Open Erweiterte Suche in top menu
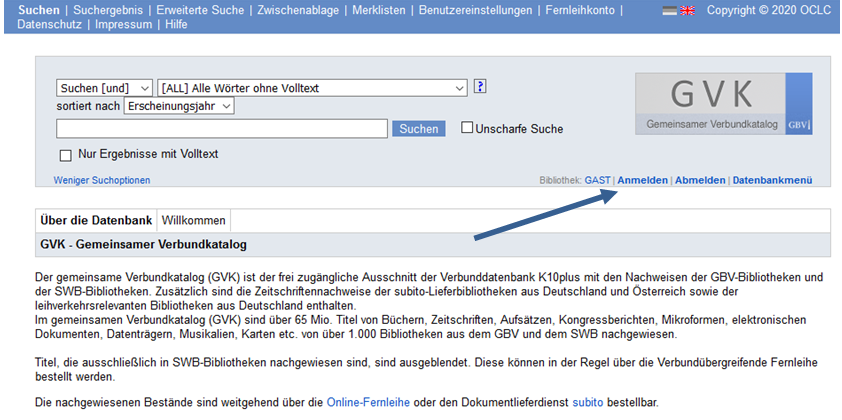Image resolution: width=842 pixels, height=420 pixels. (200, 10)
